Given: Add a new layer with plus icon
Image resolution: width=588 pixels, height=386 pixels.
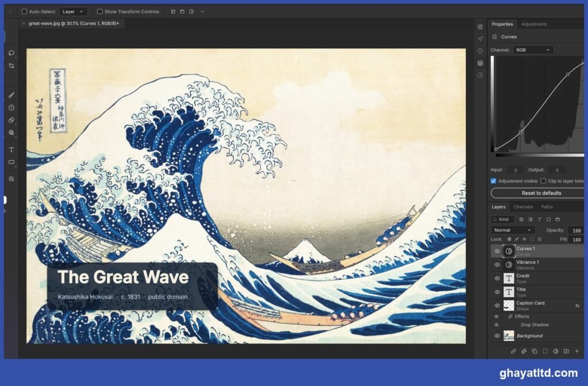Looking at the screenshot, I should [x=577, y=351].
